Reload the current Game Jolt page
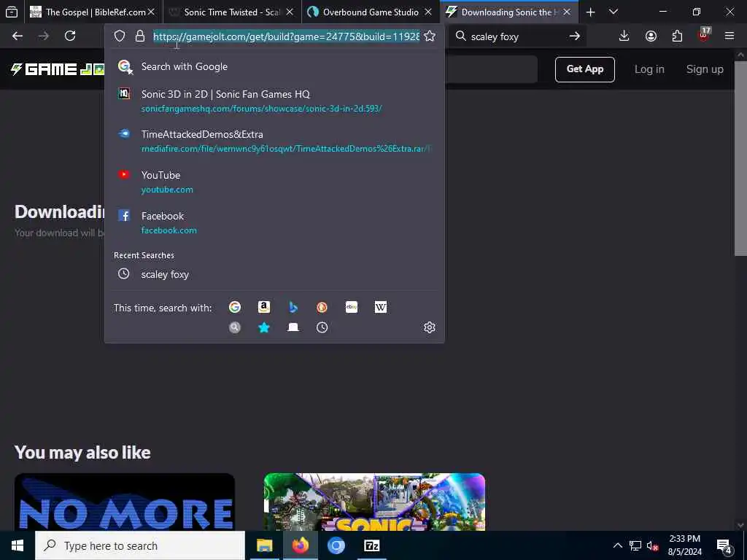Viewport: 747px width, 560px height. click(70, 36)
